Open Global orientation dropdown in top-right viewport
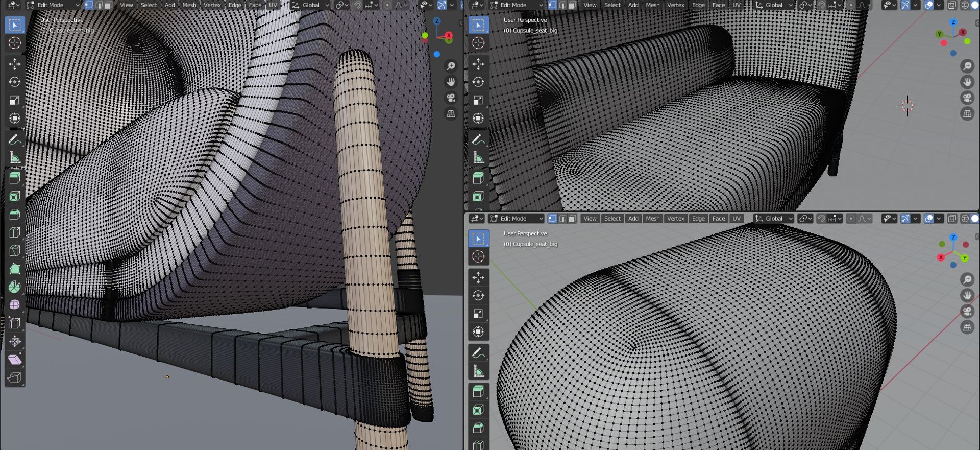980x450 pixels. (774, 5)
